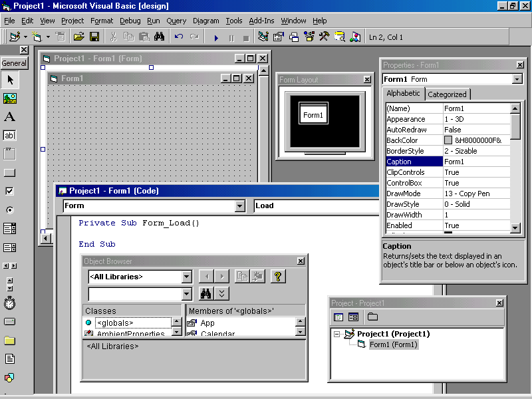
Task: Click the Properties list scroll-down arrow
Action: [x=515, y=227]
